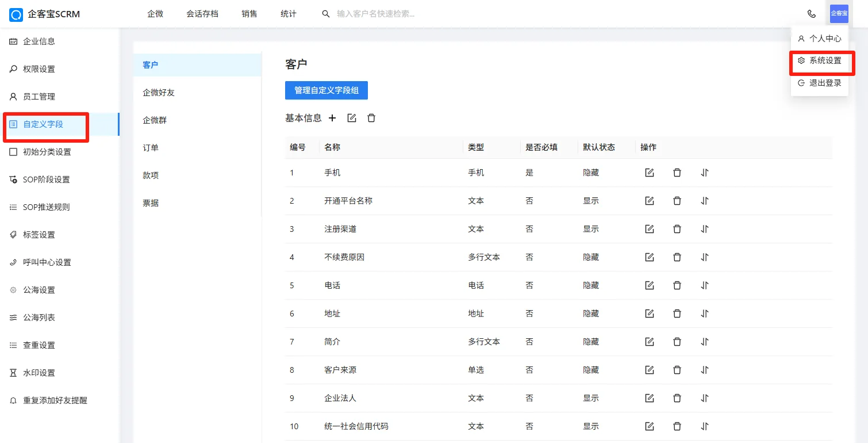Edit the 客户来源 field

pos(650,370)
